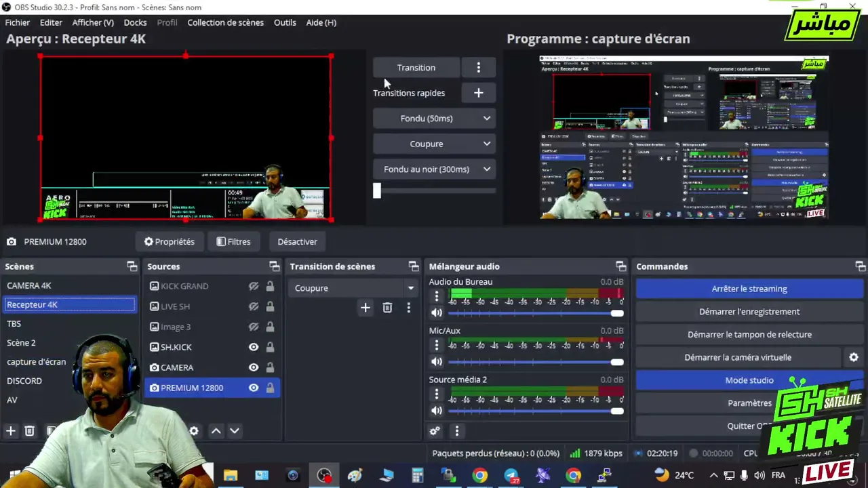The height and width of the screenshot is (488, 868).
Task: Open Mic/Aux three-dot options
Action: pyautogui.click(x=437, y=345)
